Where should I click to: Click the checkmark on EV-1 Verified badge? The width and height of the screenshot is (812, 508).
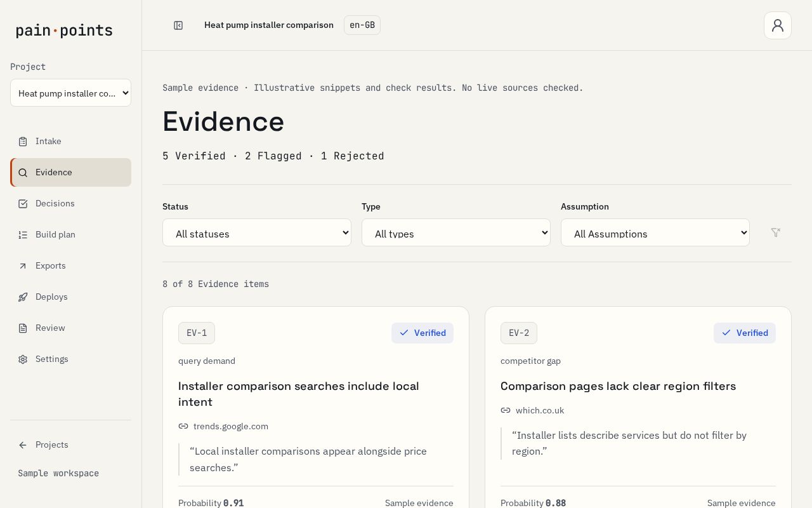tap(404, 333)
